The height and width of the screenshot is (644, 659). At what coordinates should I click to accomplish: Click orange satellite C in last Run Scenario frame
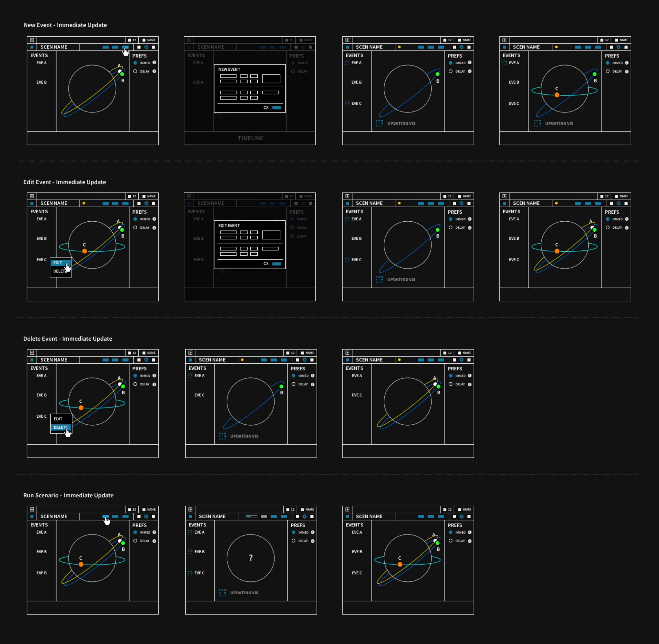[x=400, y=564]
